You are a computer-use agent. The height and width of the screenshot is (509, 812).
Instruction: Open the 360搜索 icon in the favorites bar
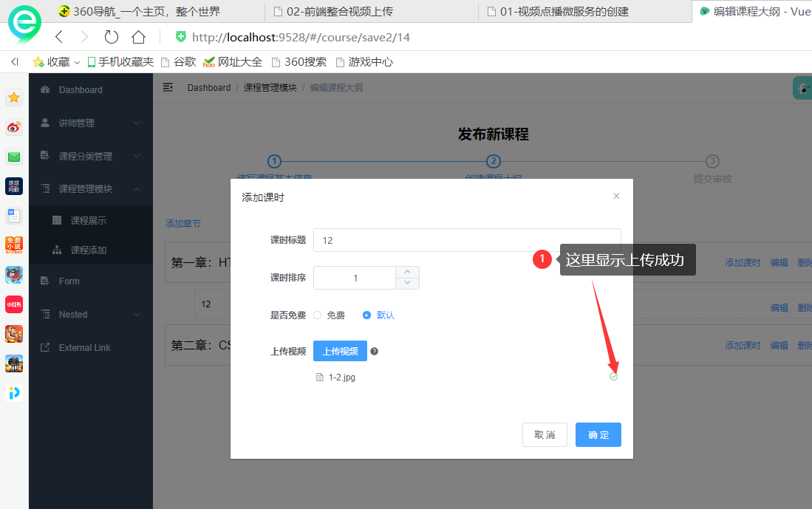pos(275,62)
